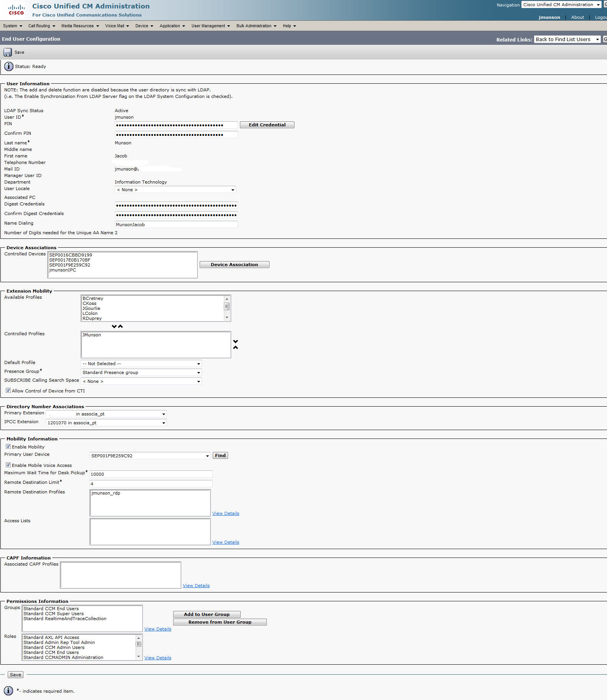Click the Name Dialing field
607x700 pixels.
(x=176, y=225)
